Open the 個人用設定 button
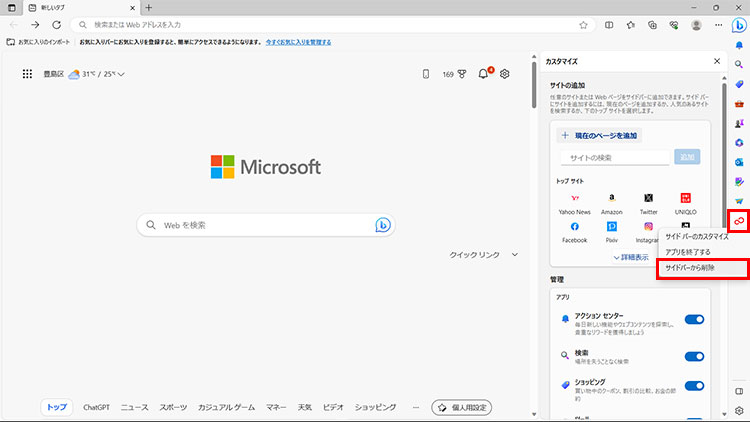This screenshot has height=422, width=750. point(461,407)
